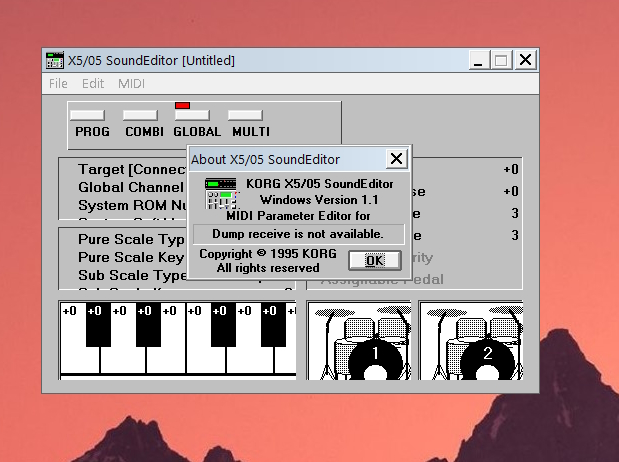Click the 'Pure Scale Typ' parameter row
619x462 pixels.
(x=131, y=239)
